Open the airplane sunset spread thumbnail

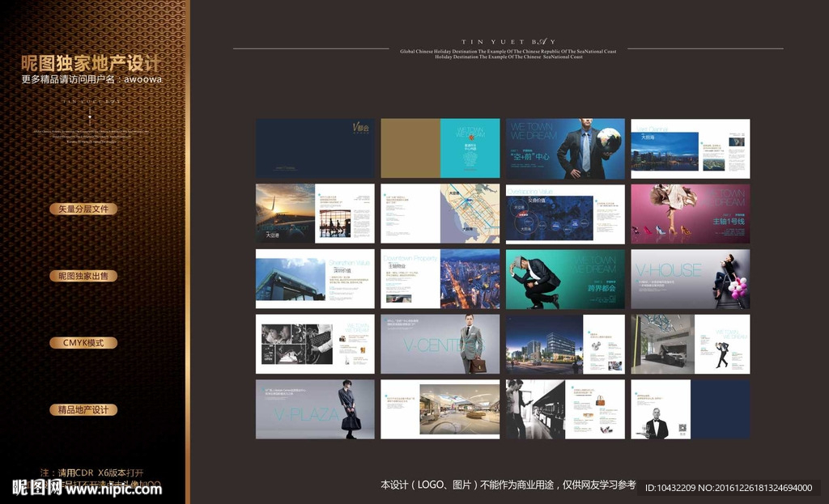(315, 214)
